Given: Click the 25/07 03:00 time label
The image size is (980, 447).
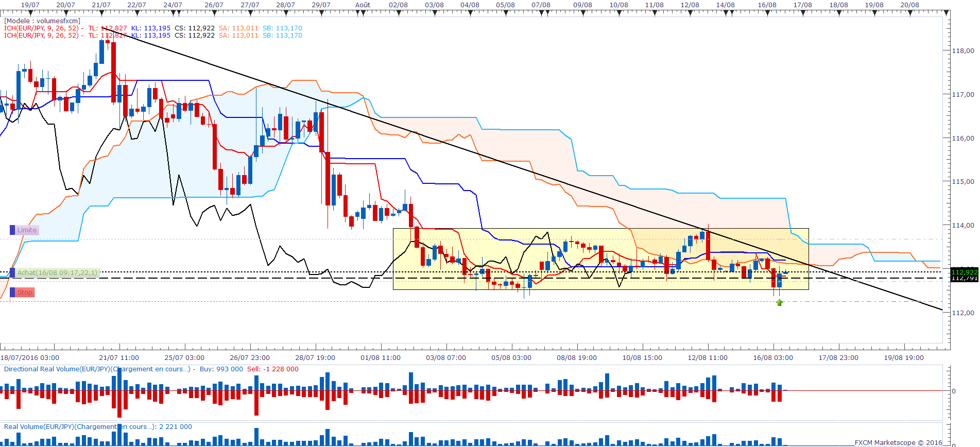Looking at the screenshot, I should (x=184, y=358).
